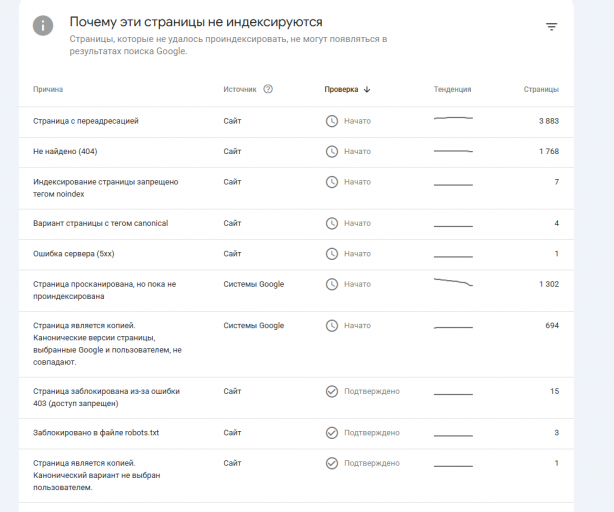Open Страница заблокирована из-за ошибки 403
Image resolution: width=614 pixels, height=512 pixels.
(x=107, y=397)
